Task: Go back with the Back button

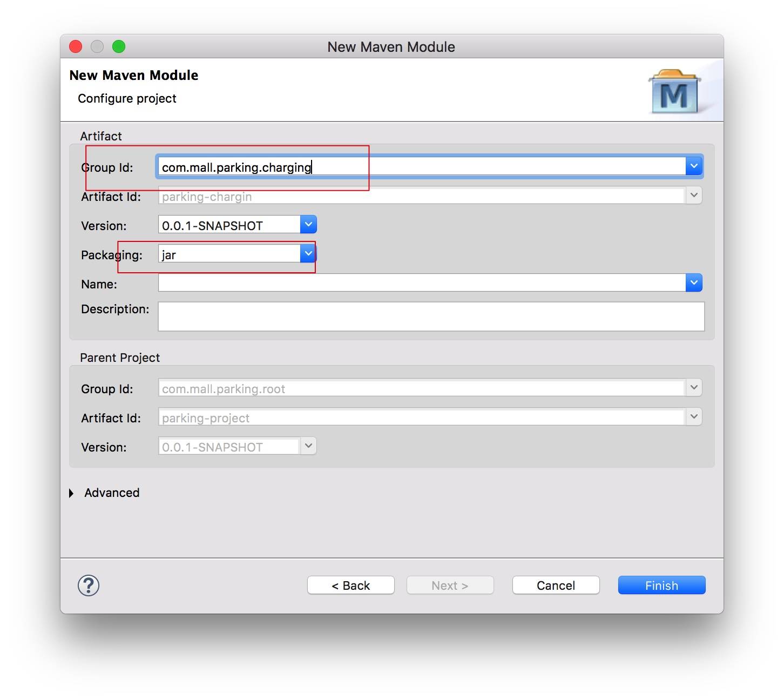Action: click(350, 585)
